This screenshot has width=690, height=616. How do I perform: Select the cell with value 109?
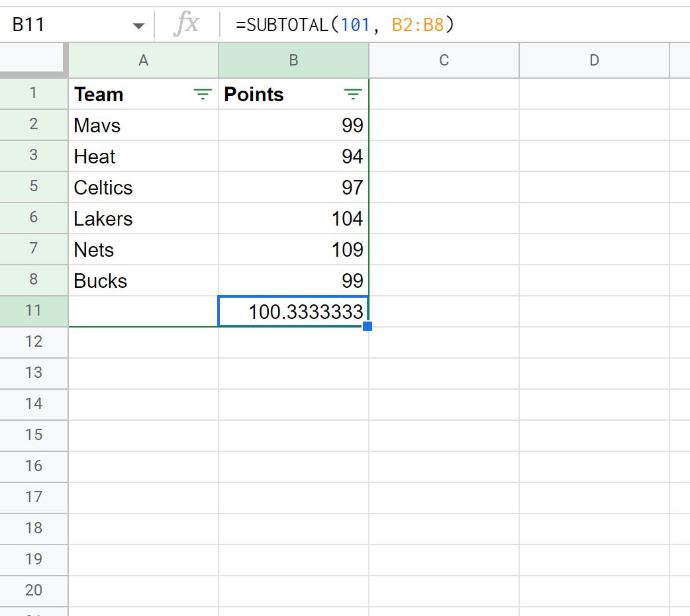293,249
